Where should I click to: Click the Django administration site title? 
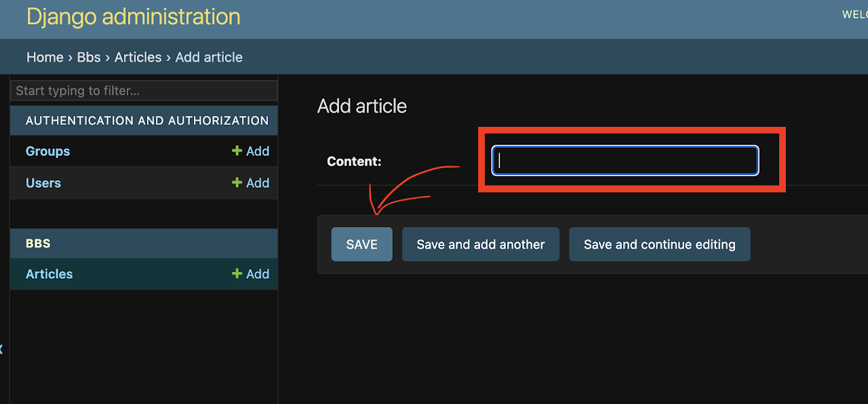[x=134, y=16]
